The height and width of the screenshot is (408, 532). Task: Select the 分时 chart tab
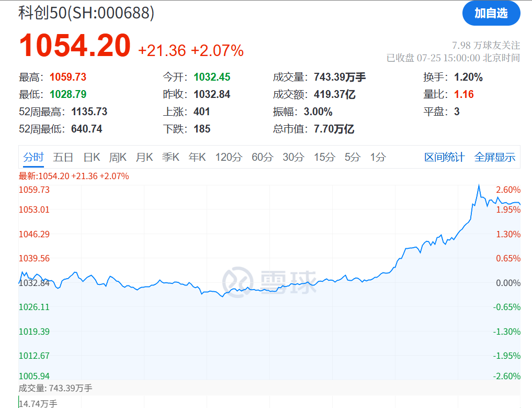point(33,157)
